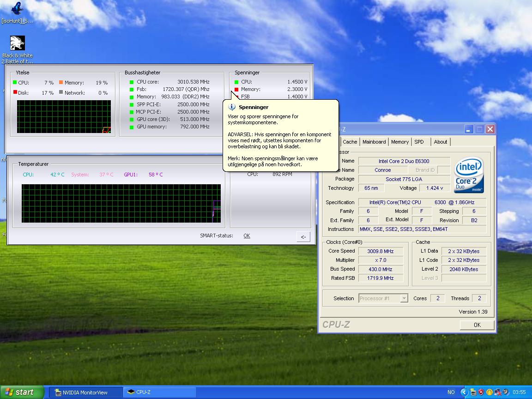Click the Instructions field in CPU-Z
The height and width of the screenshot is (399, 532).
point(422,230)
